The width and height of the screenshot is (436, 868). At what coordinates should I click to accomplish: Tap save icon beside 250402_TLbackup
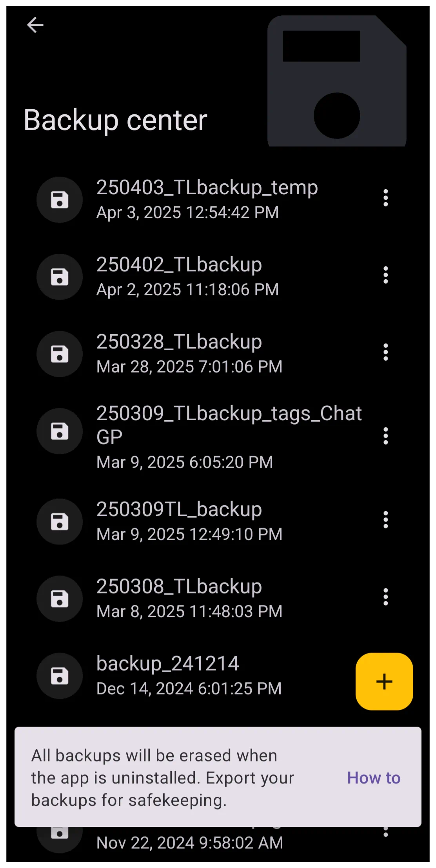click(x=60, y=277)
